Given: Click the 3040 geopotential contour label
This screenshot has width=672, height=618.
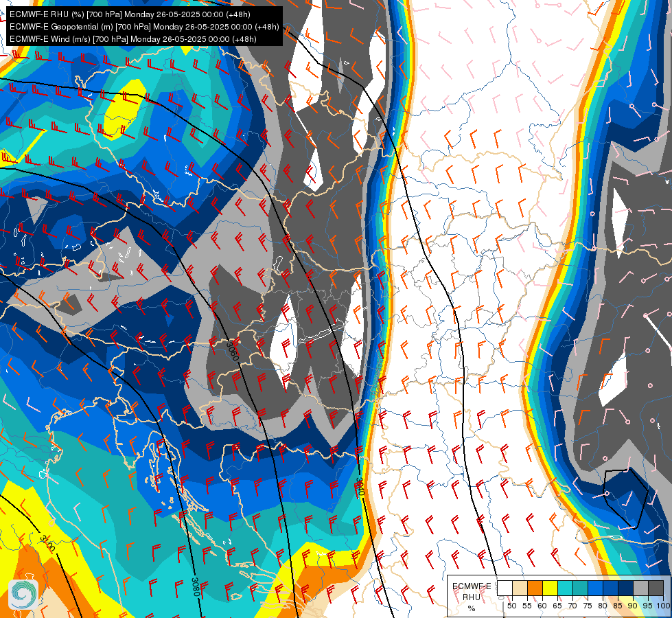Looking at the screenshot, I should click(x=360, y=486).
